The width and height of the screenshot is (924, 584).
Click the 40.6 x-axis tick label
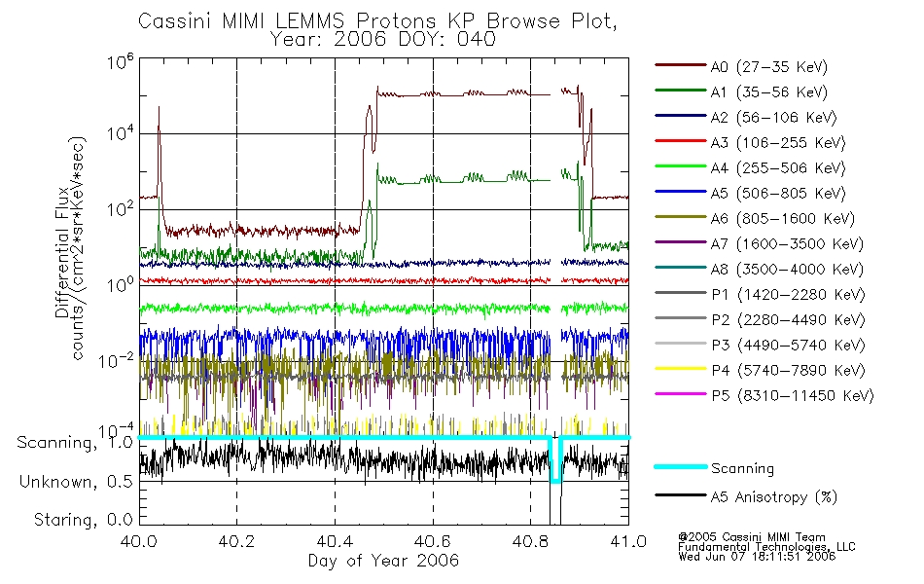tap(433, 541)
